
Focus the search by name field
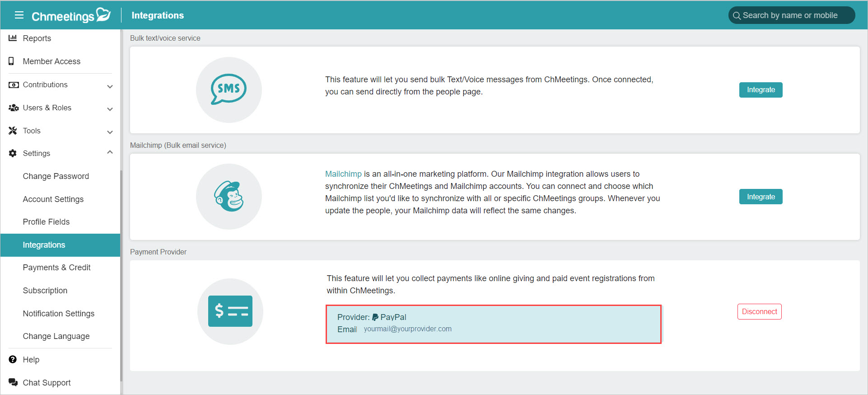pos(792,15)
